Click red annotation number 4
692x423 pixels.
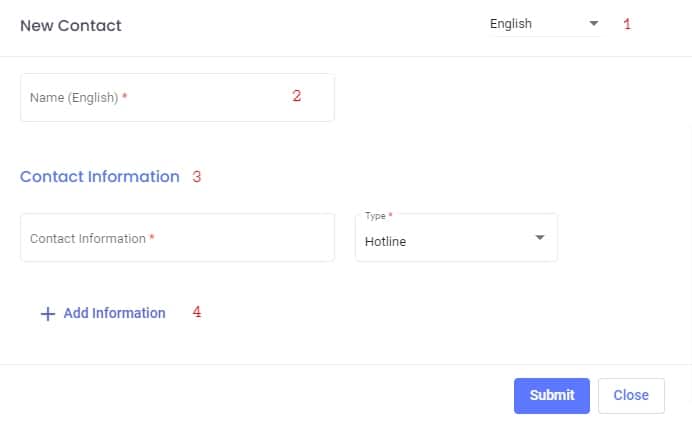point(197,312)
